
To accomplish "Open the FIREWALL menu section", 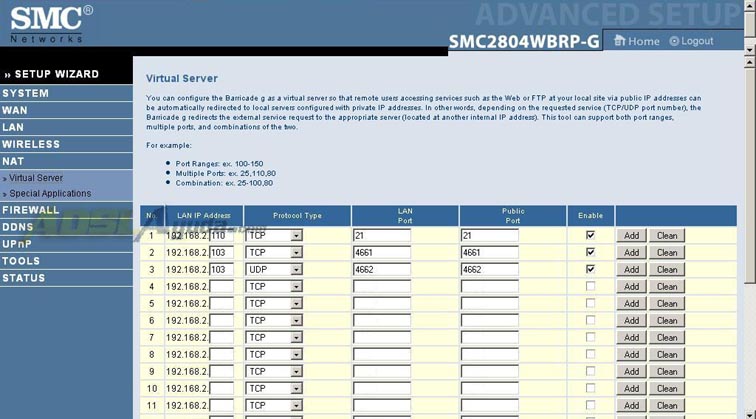I will (66, 210).
